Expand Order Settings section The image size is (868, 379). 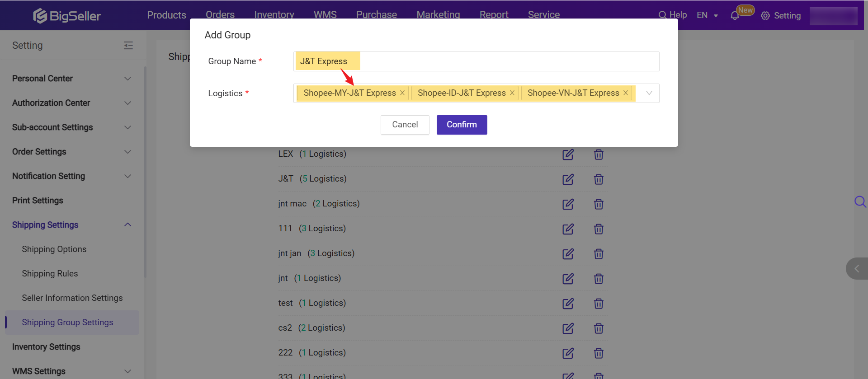(128, 152)
